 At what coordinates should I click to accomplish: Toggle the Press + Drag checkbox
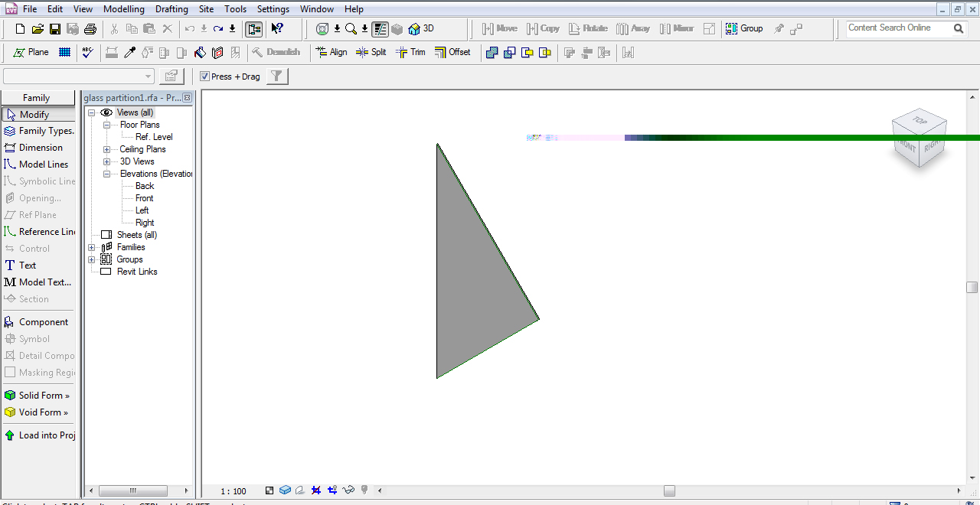[x=204, y=77]
